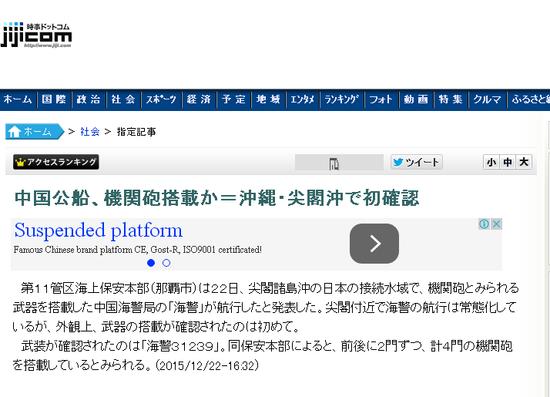Open the ランキング navigation tab

(x=342, y=100)
